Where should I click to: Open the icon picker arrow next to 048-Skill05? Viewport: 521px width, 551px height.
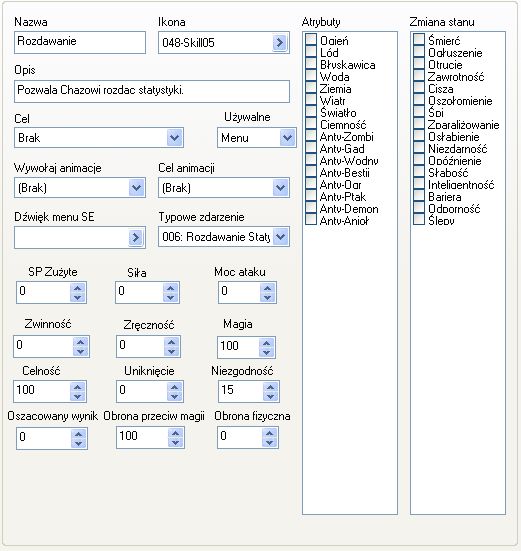[280, 43]
